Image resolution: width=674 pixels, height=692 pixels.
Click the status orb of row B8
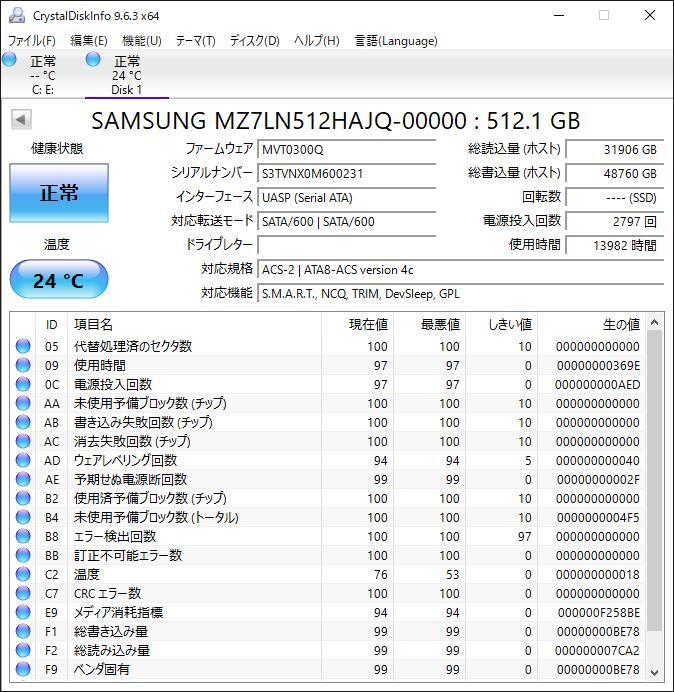point(23,536)
